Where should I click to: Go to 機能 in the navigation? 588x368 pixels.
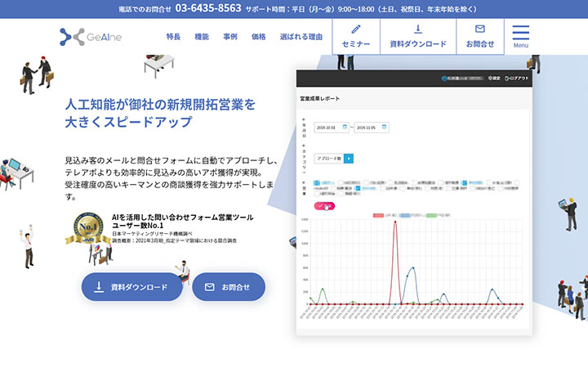202,37
